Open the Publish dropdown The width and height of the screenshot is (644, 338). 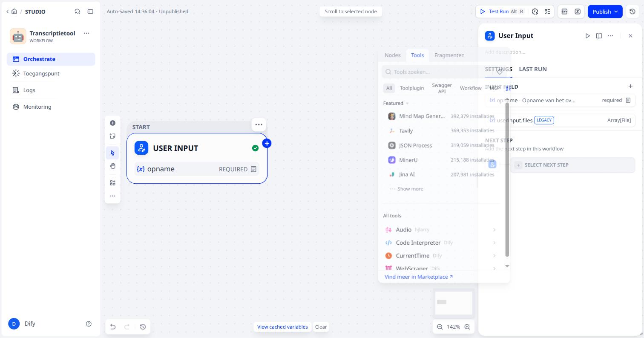pyautogui.click(x=605, y=12)
